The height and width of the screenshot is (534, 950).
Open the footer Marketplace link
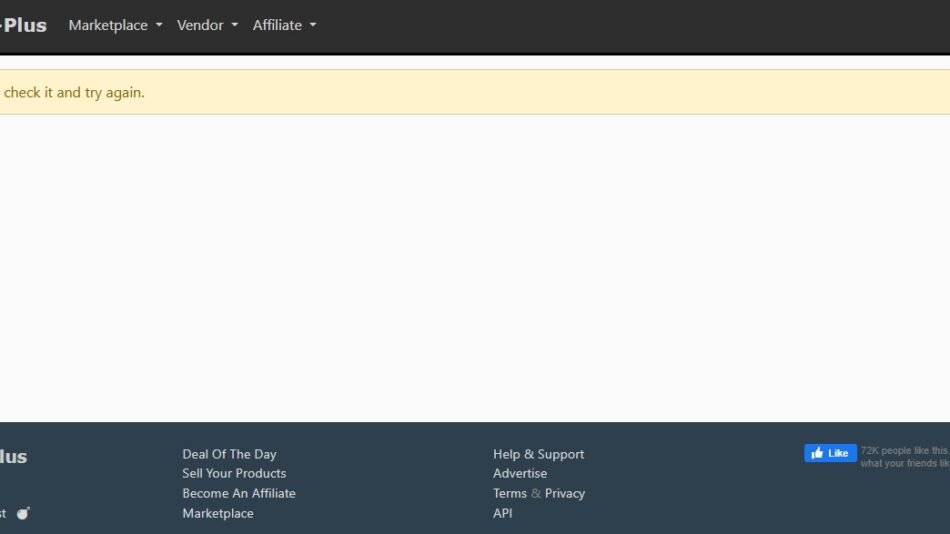pyautogui.click(x=218, y=513)
